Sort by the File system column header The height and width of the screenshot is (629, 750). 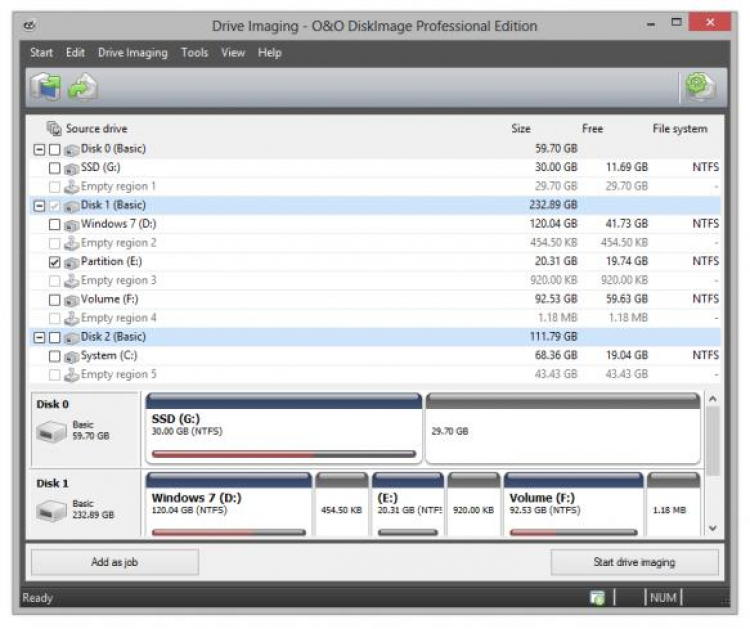click(680, 129)
